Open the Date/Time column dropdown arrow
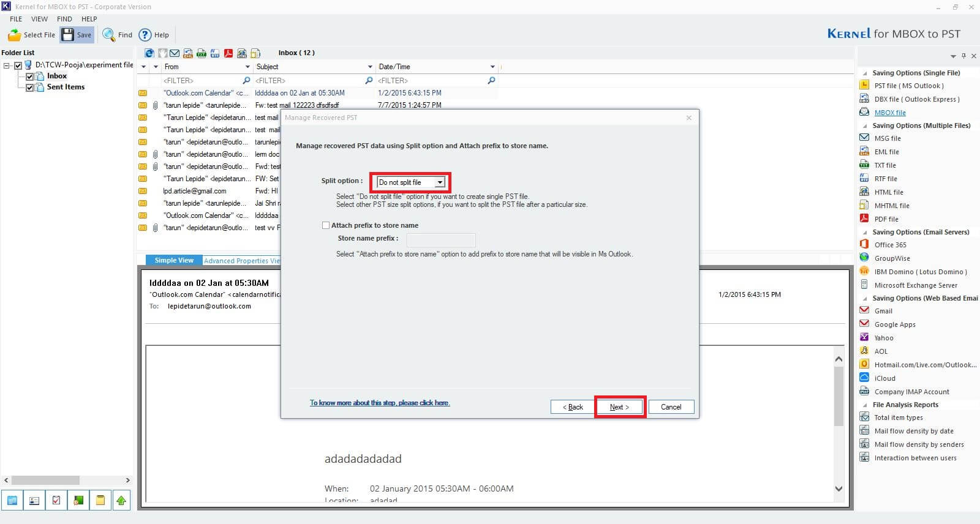 492,67
